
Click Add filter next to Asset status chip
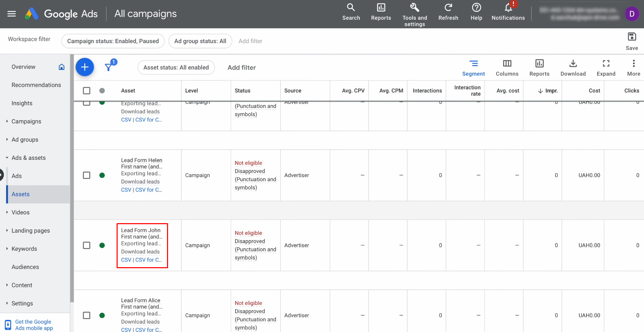point(242,68)
